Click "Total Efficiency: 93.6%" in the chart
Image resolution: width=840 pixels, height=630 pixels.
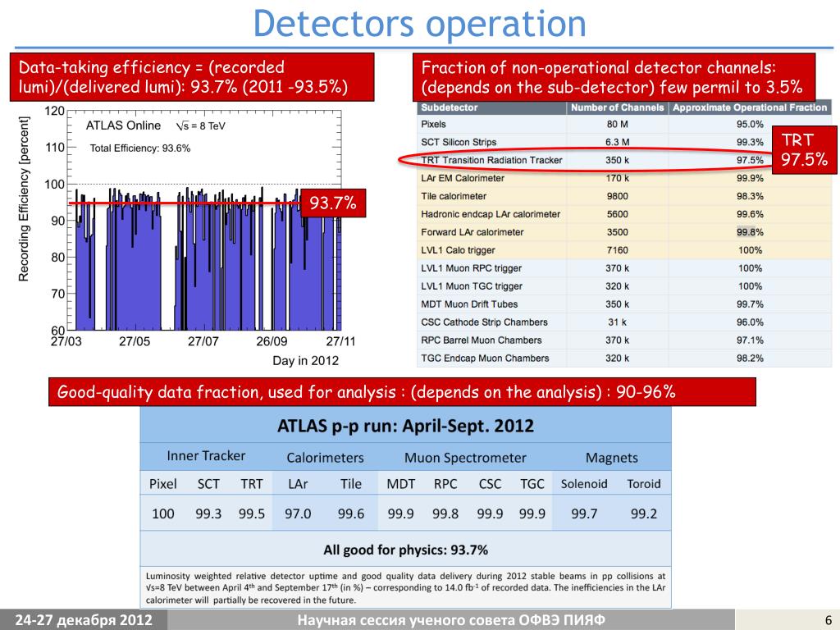pos(139,148)
